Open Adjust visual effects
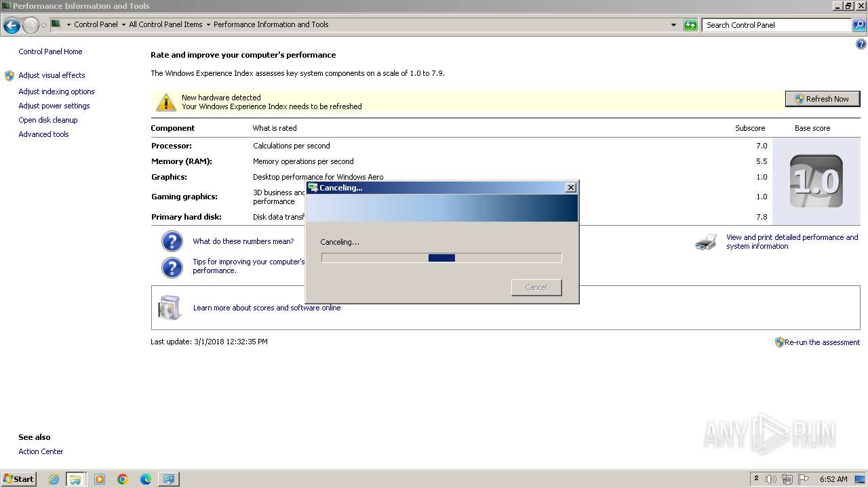This screenshot has height=488, width=868. 52,75
